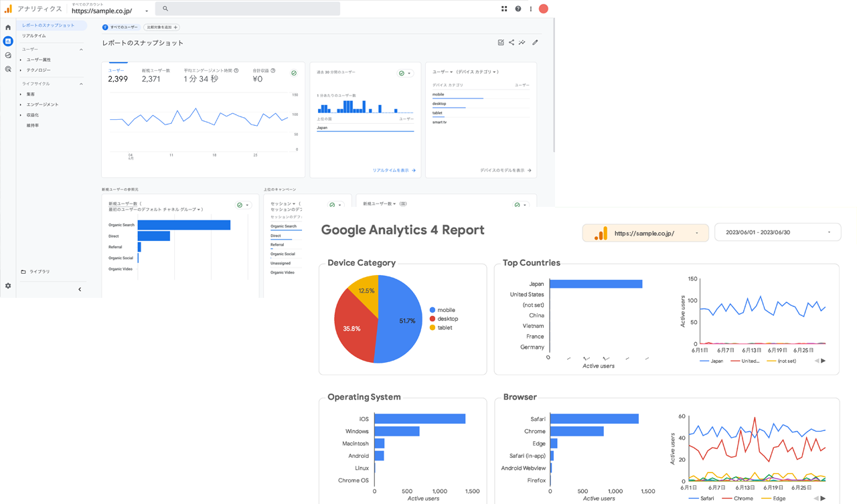Image resolution: width=857 pixels, height=504 pixels.
Task: Open the three-dot more options menu
Action: coord(531,9)
